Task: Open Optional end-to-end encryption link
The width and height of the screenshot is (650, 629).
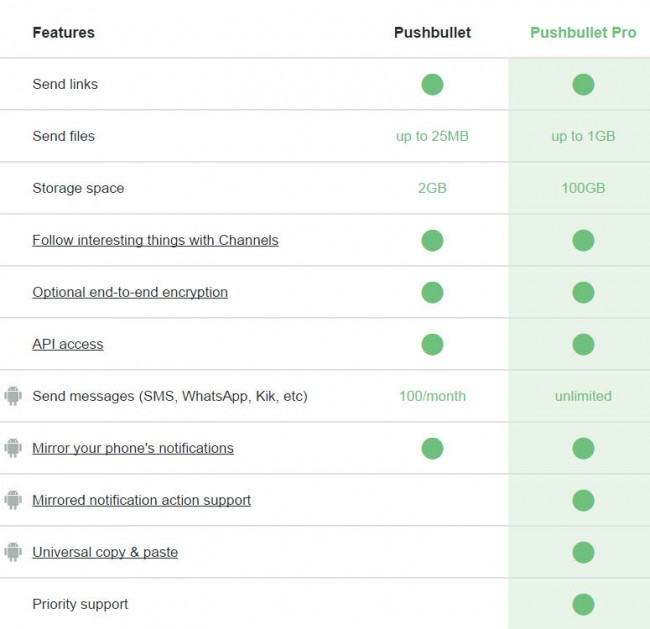Action: click(130, 292)
